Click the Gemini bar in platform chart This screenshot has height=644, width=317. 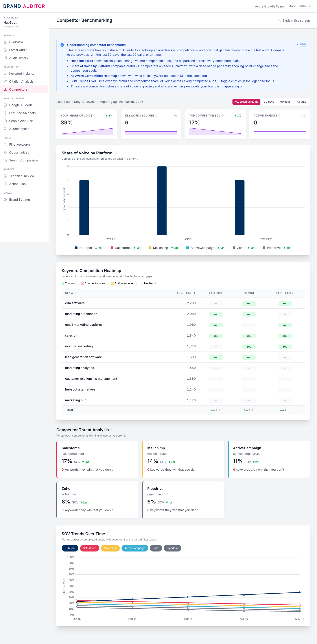click(x=162, y=200)
